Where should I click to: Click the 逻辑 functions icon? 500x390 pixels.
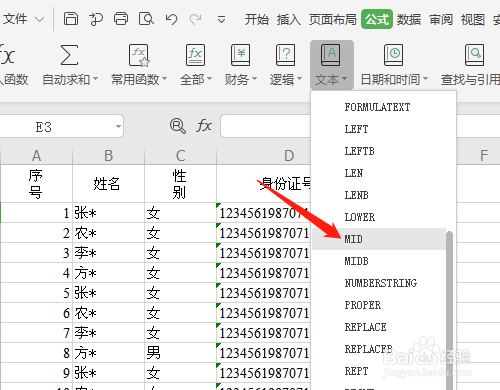[285, 55]
